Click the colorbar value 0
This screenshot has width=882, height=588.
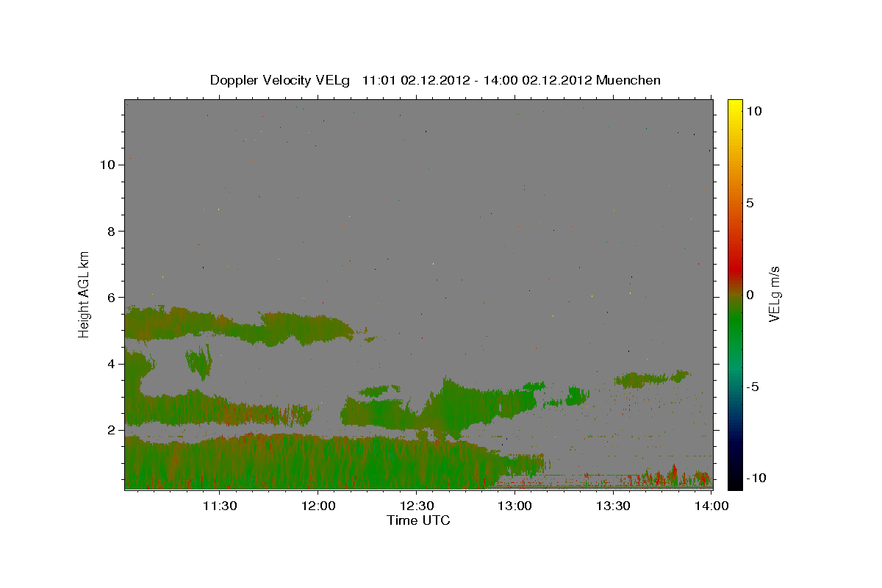pos(750,295)
